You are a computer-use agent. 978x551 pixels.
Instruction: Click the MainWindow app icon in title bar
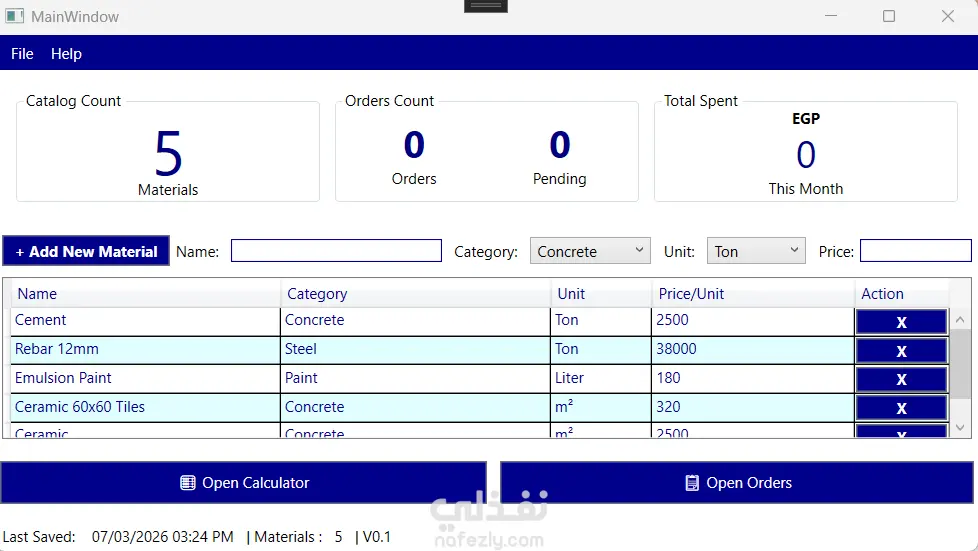[14, 16]
